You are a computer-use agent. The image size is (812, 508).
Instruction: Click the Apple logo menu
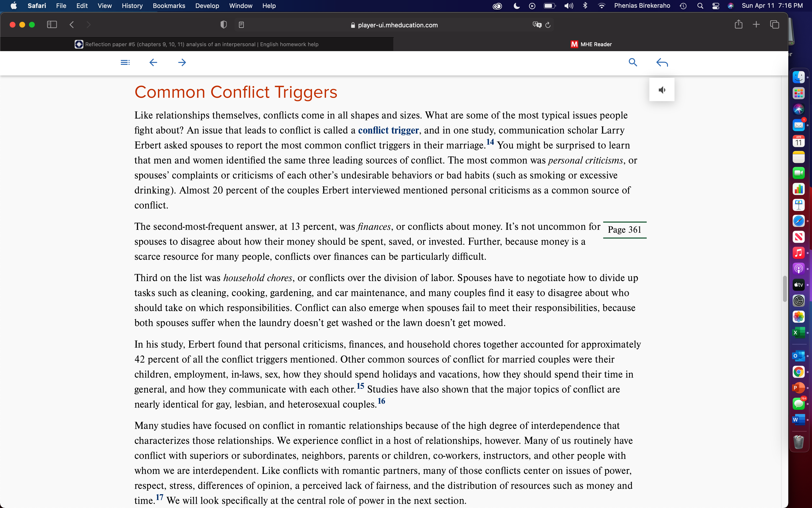pyautogui.click(x=14, y=6)
